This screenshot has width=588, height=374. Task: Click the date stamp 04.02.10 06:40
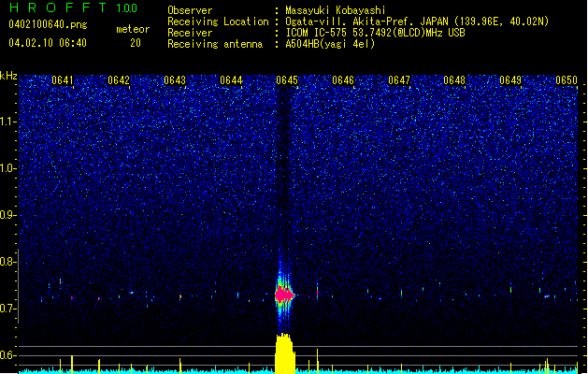point(48,43)
